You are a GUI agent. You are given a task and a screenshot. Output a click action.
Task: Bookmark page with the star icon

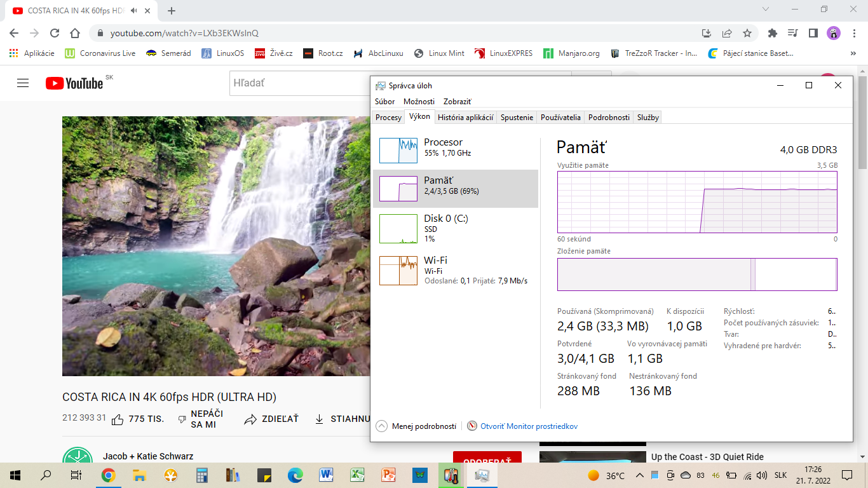pos(747,33)
